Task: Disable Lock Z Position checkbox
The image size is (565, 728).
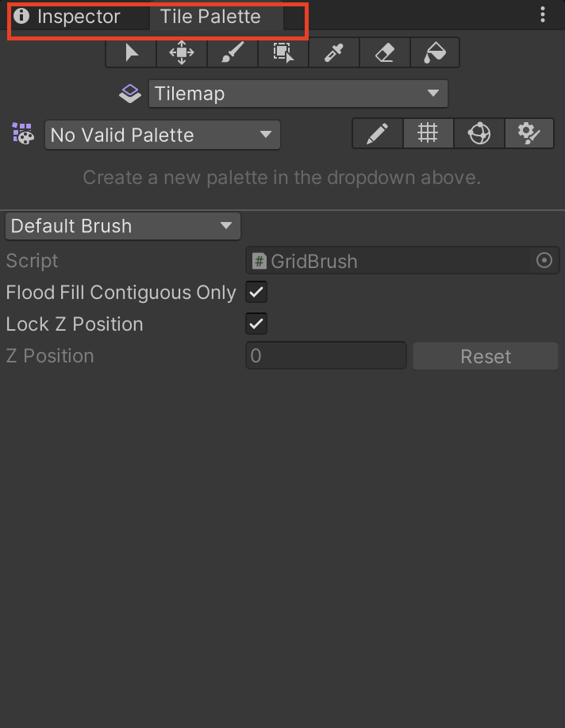Action: click(x=256, y=324)
